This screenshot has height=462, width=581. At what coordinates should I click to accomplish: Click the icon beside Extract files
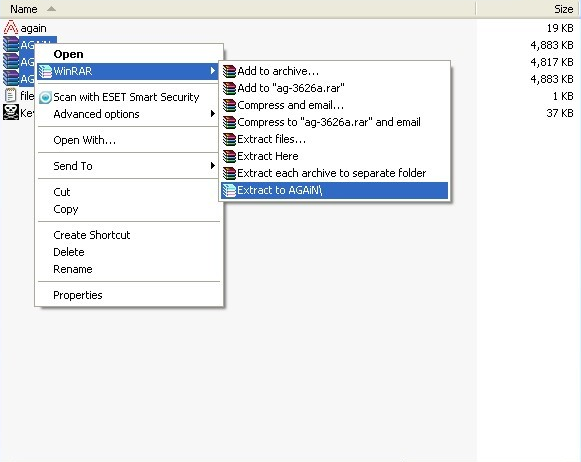(229, 139)
